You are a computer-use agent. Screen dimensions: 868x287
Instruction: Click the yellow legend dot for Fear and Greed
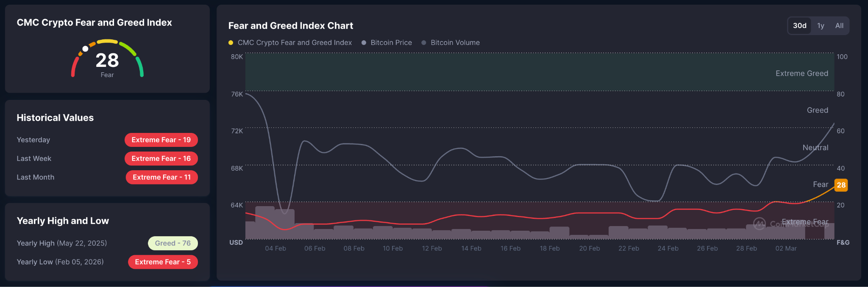tap(231, 43)
